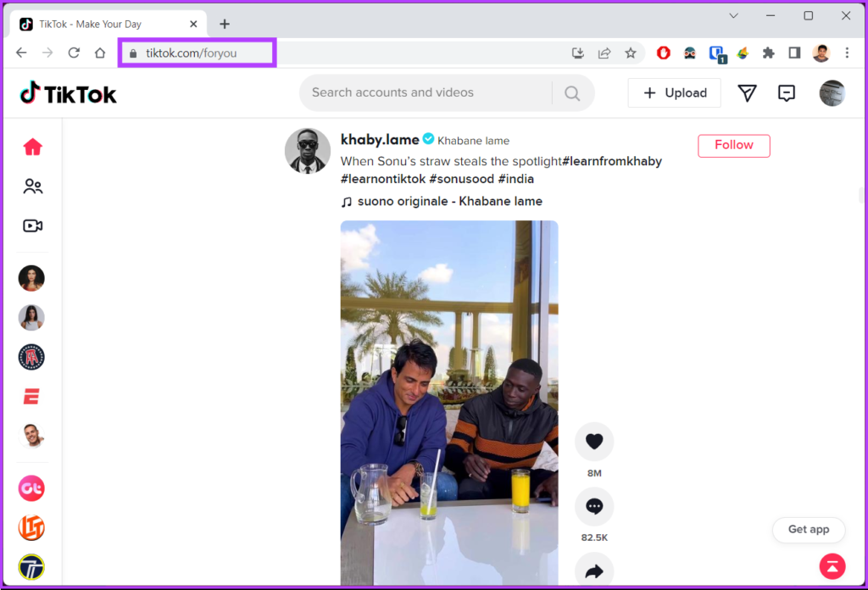Viewport: 868px width, 590px height.
Task: Open the LIVE camera icon in sidebar
Action: coord(33,226)
